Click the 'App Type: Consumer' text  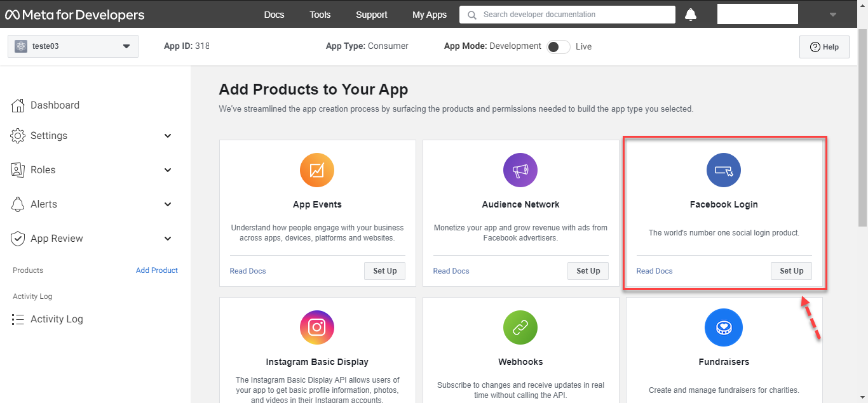[367, 46]
